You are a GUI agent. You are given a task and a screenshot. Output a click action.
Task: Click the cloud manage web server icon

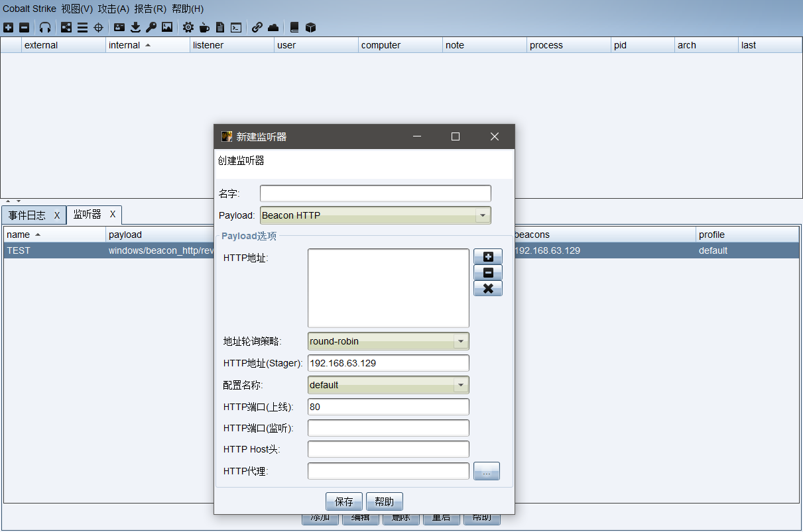point(273,28)
